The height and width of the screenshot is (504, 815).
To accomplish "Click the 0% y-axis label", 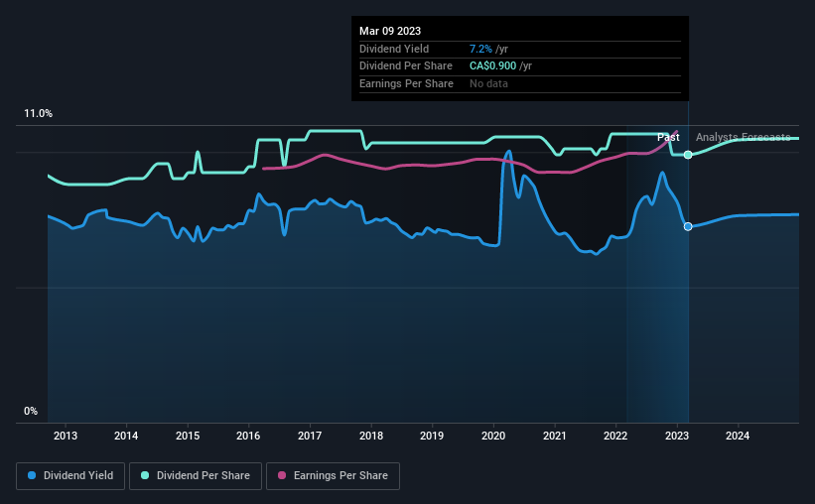I will coord(31,411).
